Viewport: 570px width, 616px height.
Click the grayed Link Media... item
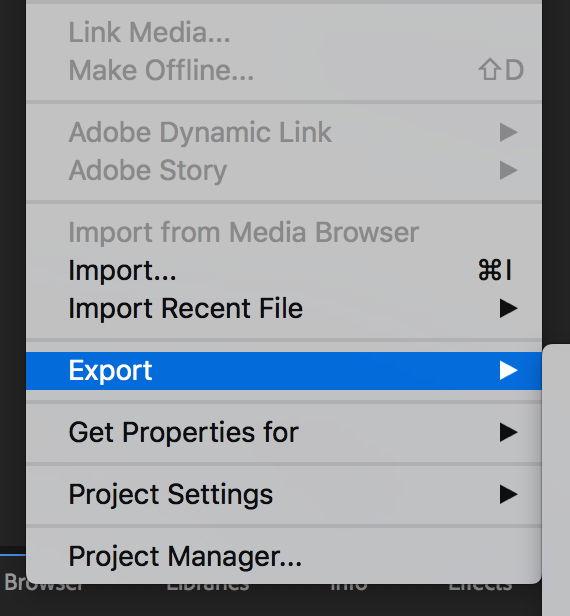click(284, 32)
